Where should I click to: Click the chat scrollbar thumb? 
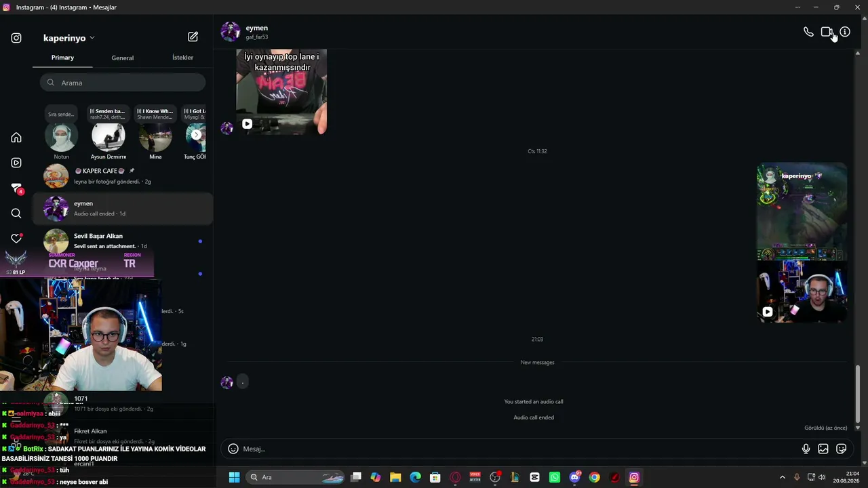click(x=858, y=393)
